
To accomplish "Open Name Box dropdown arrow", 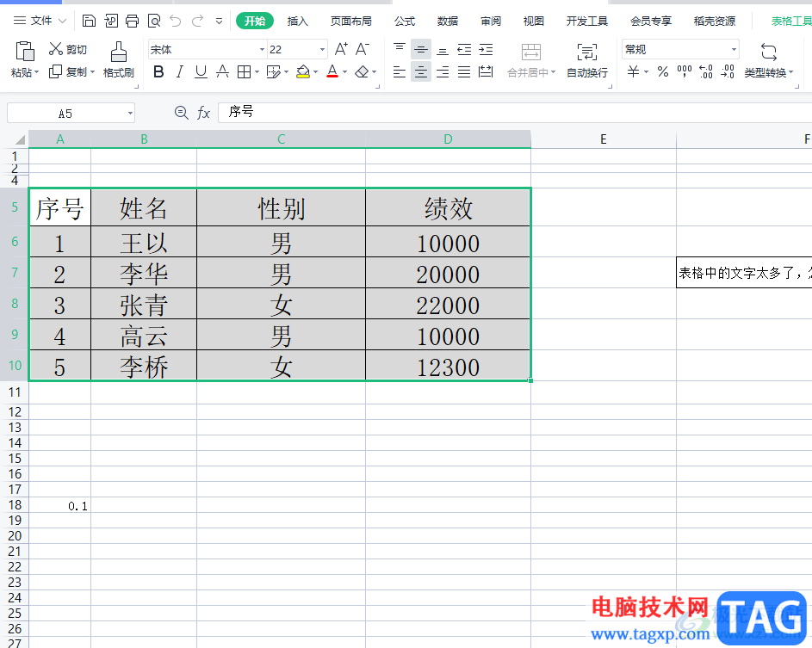I will (130, 114).
